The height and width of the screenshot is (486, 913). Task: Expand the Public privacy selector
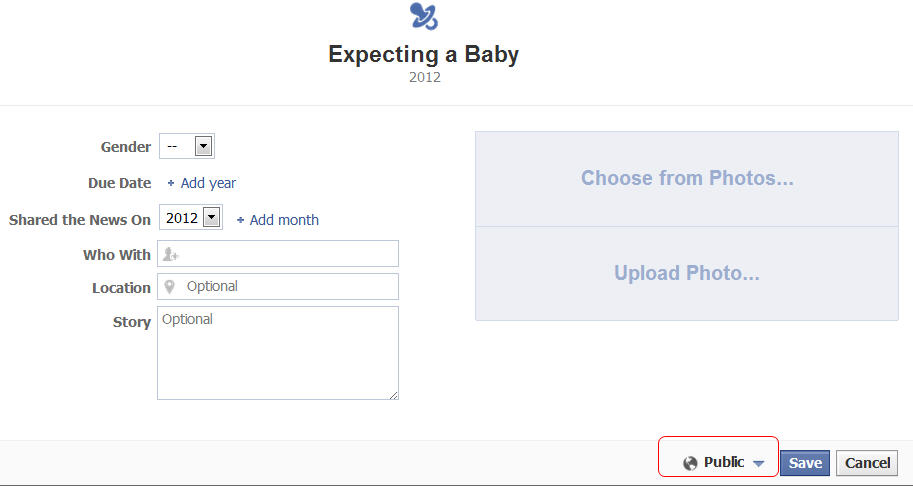(724, 463)
